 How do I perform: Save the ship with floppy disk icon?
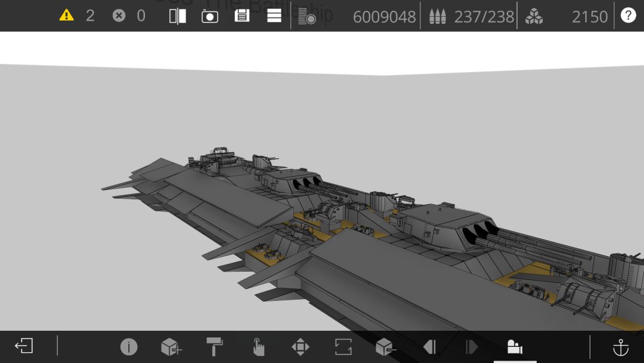tap(242, 16)
